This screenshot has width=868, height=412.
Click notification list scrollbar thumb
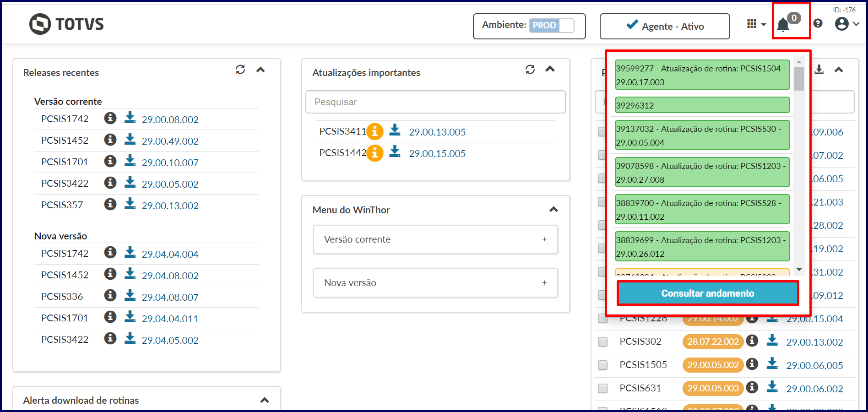[799, 79]
